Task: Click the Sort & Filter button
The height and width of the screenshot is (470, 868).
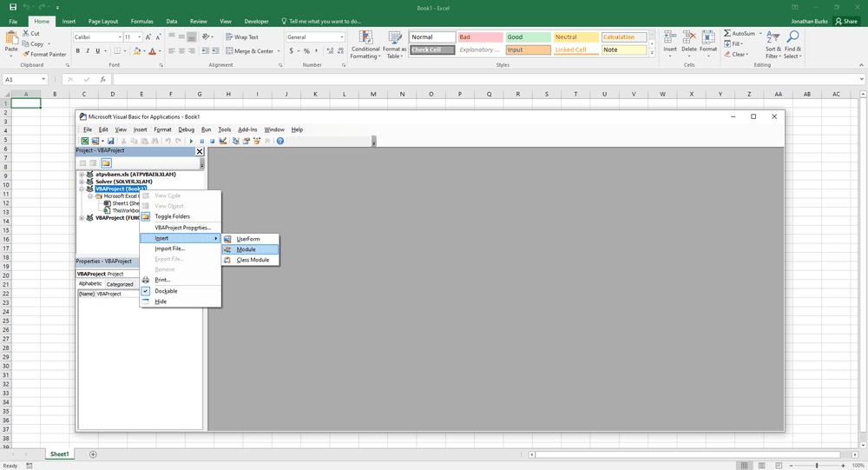Action: 773,45
